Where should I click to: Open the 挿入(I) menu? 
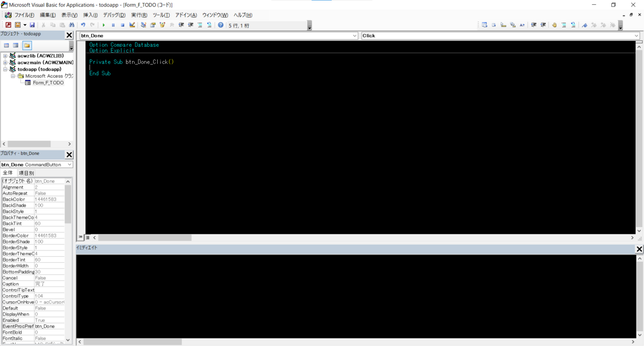pyautogui.click(x=90, y=15)
